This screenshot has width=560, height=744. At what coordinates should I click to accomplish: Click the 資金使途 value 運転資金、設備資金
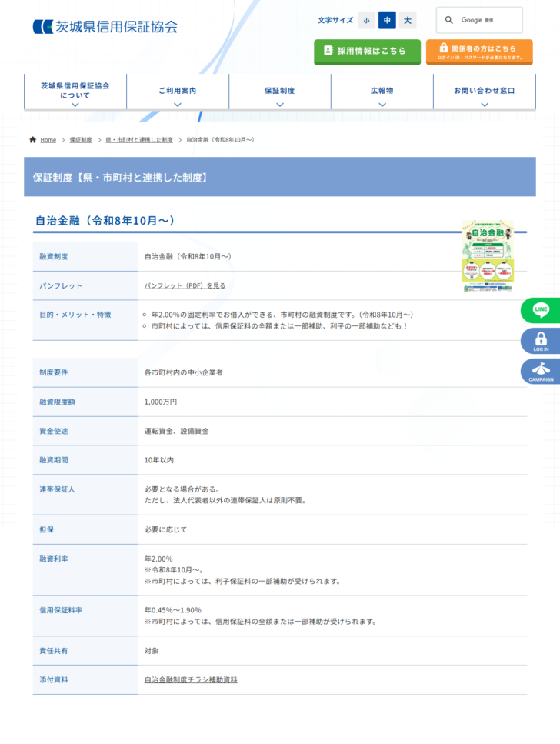[x=177, y=432]
